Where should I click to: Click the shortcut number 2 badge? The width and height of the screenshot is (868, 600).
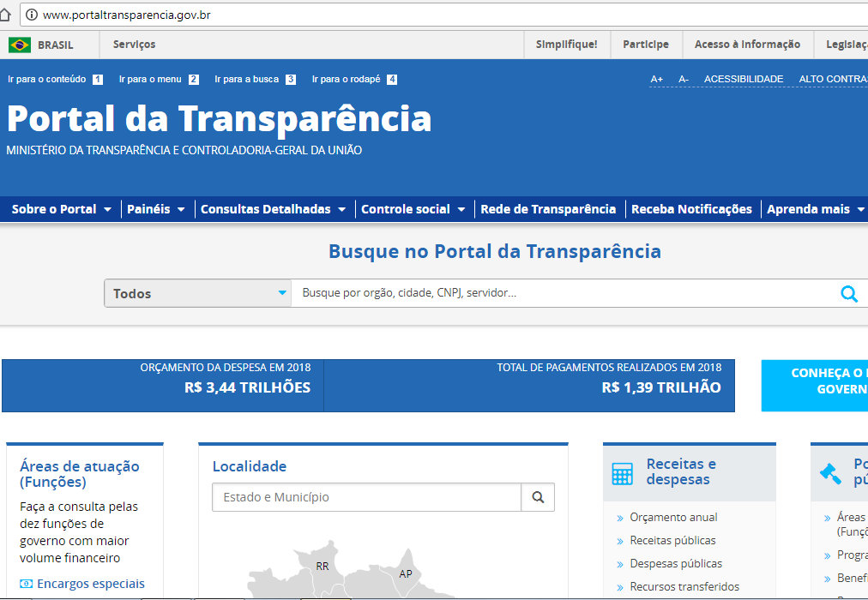[193, 79]
